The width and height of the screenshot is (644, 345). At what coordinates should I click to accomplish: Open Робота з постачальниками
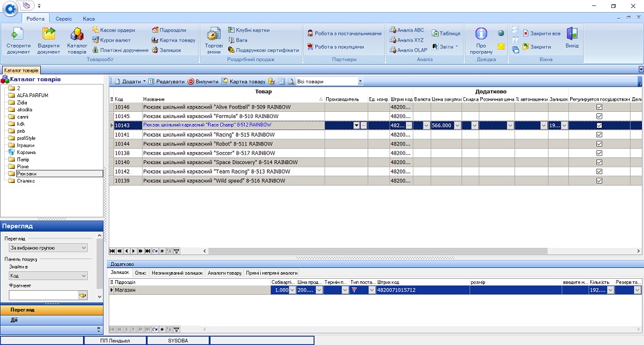tap(344, 33)
